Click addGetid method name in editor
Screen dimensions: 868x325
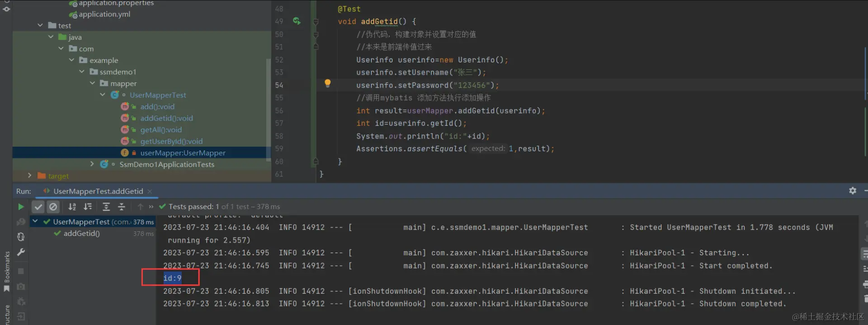click(x=379, y=21)
